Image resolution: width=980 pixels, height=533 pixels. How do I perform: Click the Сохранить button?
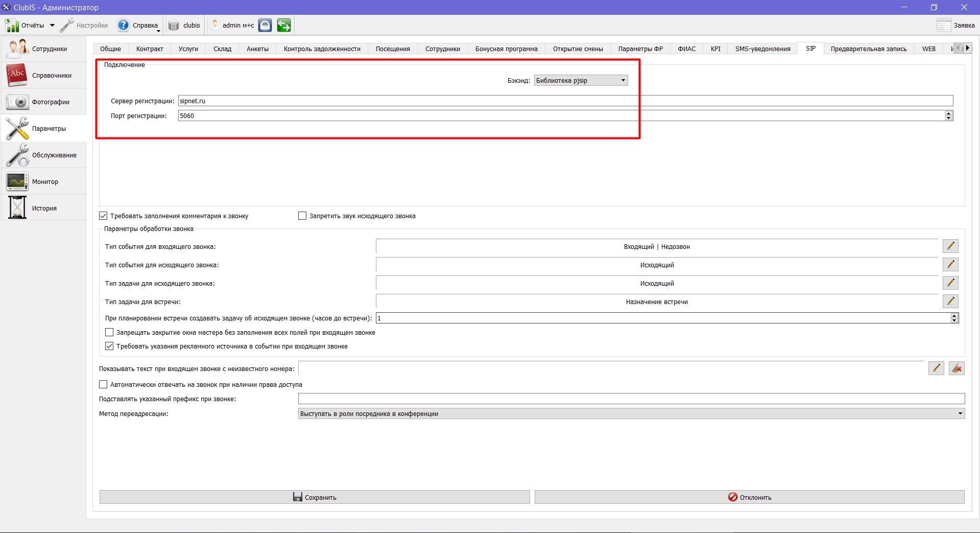pos(315,497)
